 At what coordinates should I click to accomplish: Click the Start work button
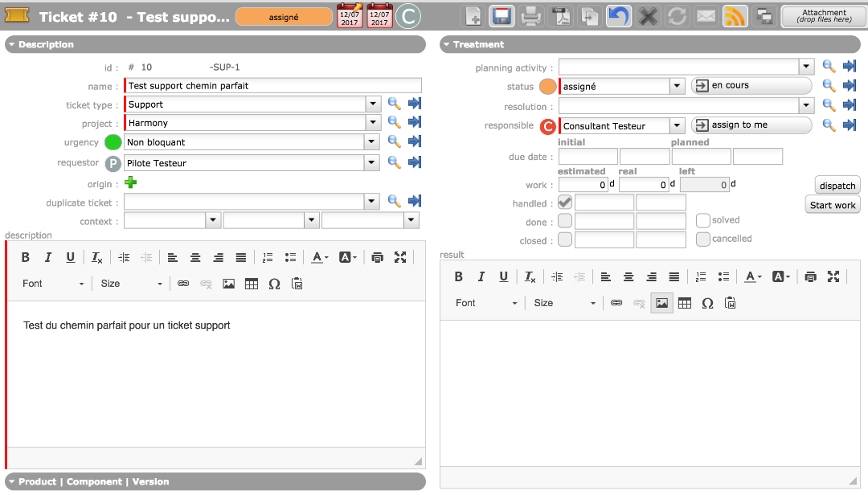(833, 205)
